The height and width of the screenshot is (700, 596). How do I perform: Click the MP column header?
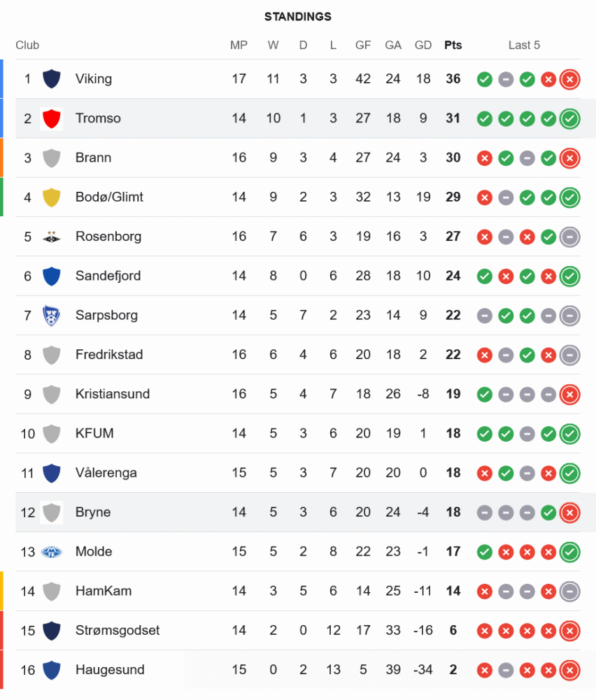[239, 45]
